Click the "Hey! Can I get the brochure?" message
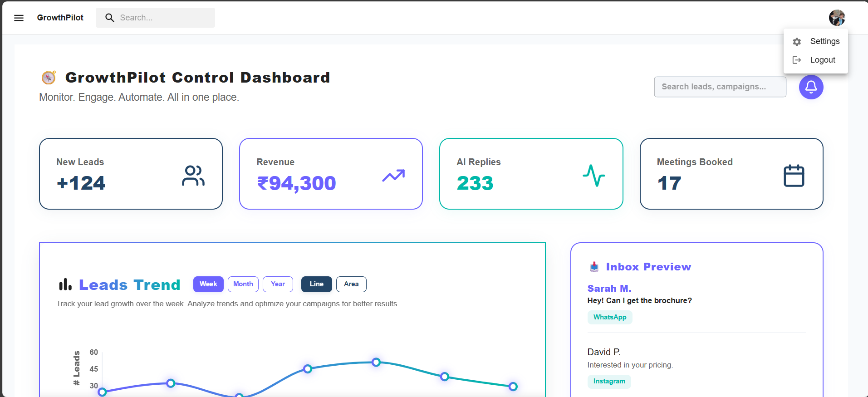 click(x=639, y=300)
